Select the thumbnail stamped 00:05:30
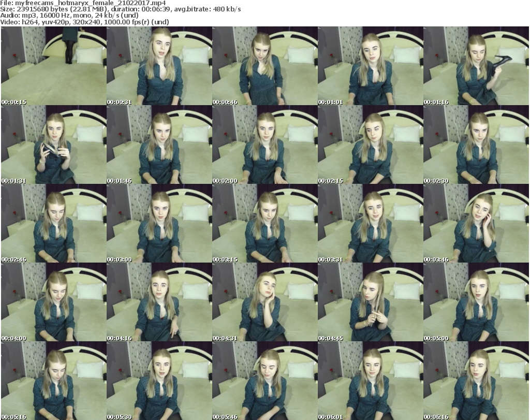This screenshot has width=530, height=420. click(x=159, y=381)
